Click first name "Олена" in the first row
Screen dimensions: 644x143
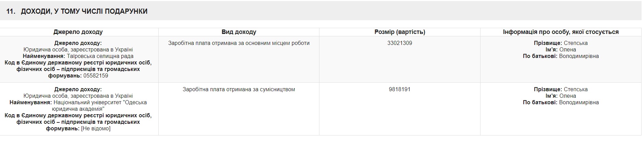[568, 50]
